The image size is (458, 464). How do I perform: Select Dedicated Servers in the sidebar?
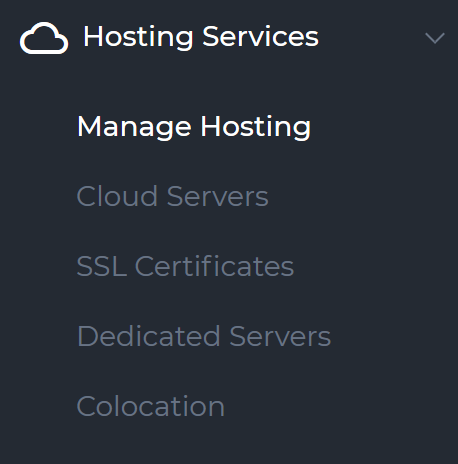click(x=204, y=336)
